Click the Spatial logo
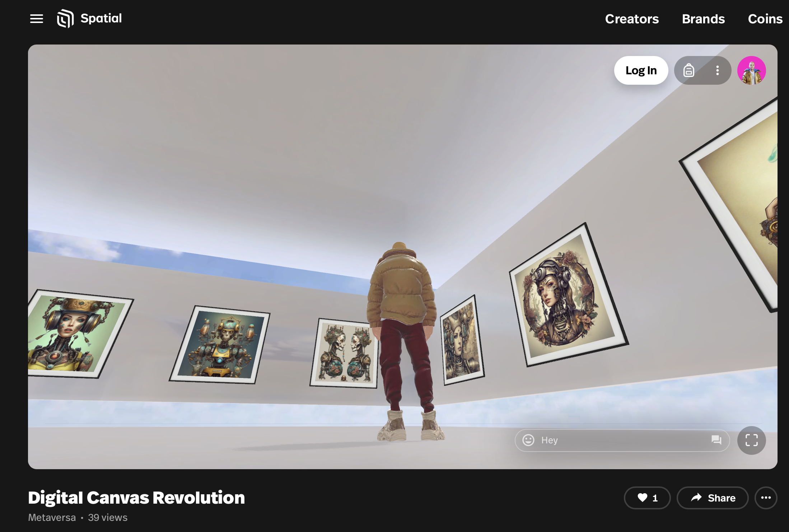 click(89, 19)
